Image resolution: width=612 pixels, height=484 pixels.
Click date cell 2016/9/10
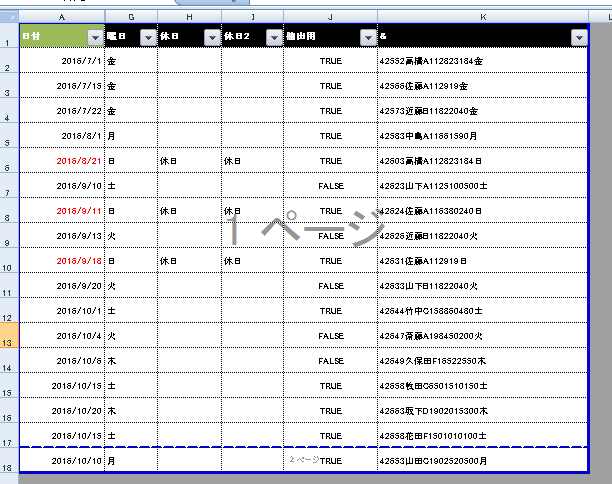(62, 185)
